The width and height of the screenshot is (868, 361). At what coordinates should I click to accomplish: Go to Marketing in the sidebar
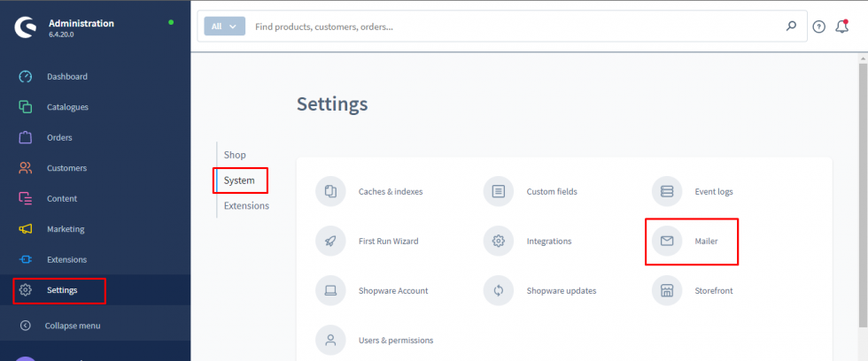[66, 229]
